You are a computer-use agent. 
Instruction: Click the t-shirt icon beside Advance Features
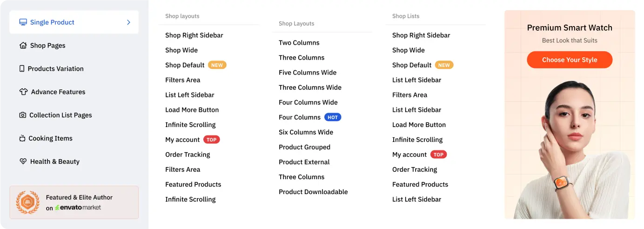click(23, 92)
